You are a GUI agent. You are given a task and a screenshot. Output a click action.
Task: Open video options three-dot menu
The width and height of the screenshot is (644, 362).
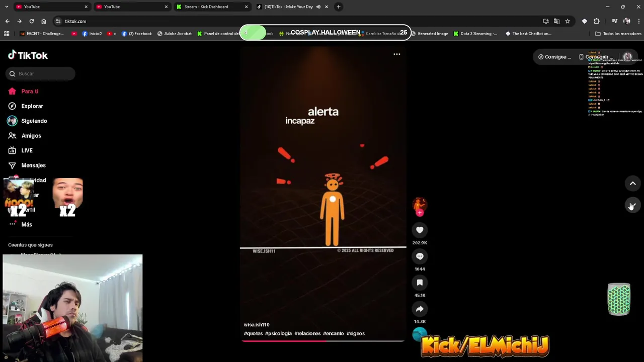point(397,54)
